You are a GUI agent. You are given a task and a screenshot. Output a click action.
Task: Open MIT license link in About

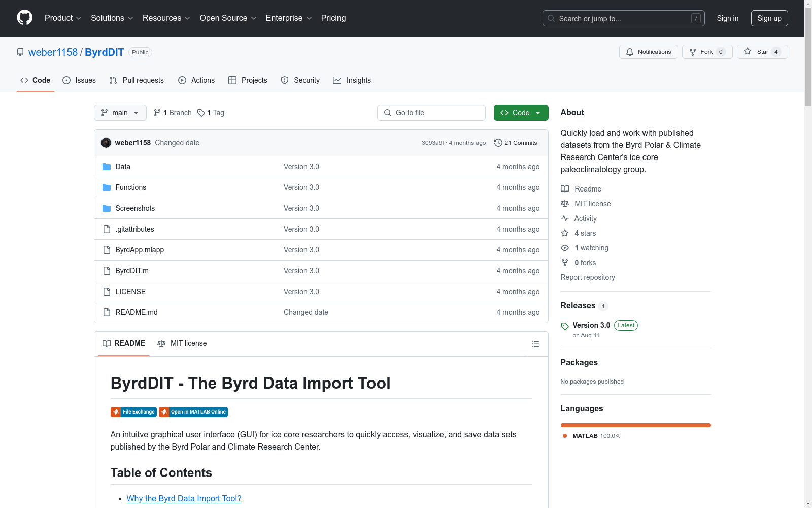(x=586, y=204)
